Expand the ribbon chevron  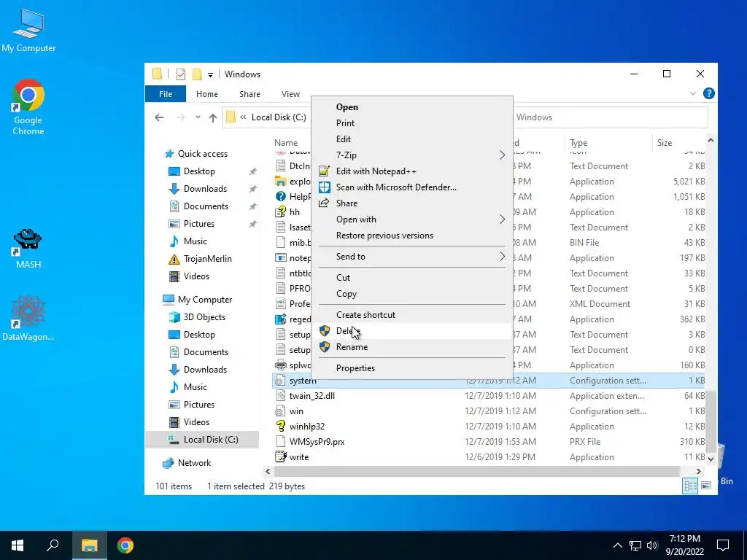coord(693,94)
